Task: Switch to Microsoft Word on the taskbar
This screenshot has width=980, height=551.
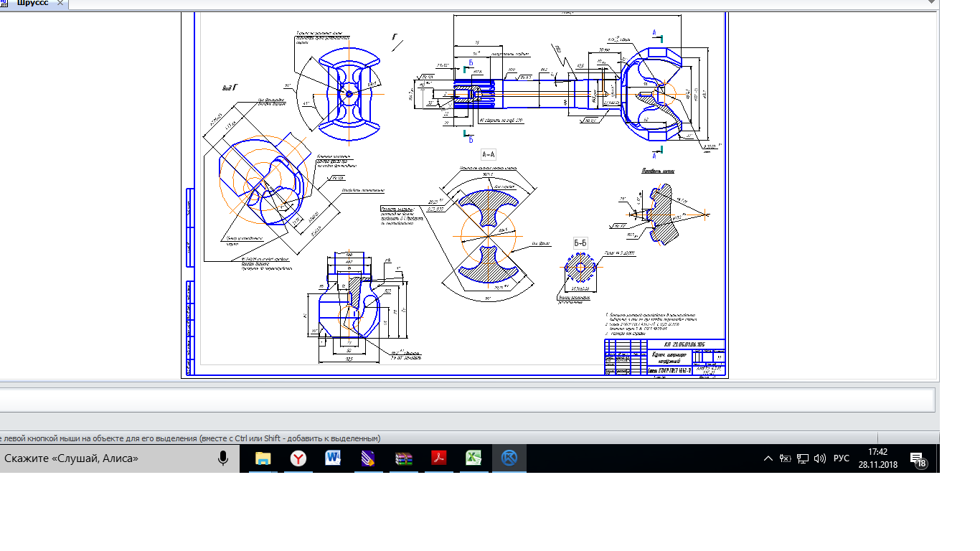Action: point(334,458)
